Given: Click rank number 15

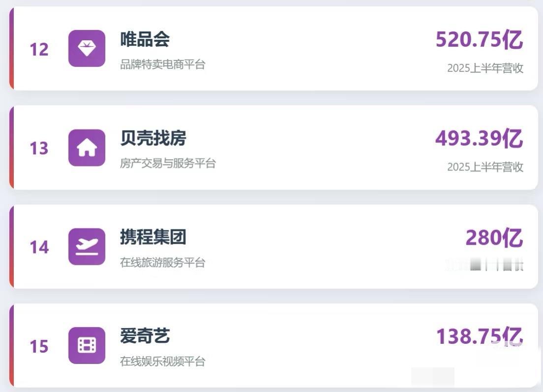Looking at the screenshot, I should point(39,347).
